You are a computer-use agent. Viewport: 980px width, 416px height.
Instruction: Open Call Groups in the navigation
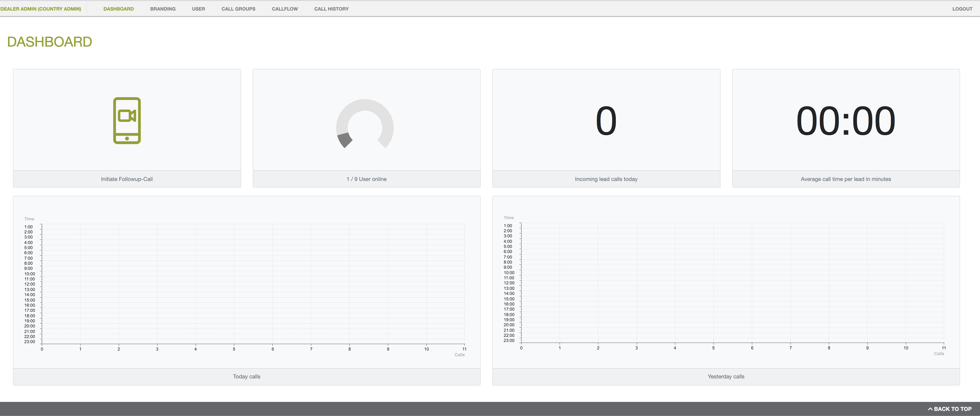click(238, 9)
